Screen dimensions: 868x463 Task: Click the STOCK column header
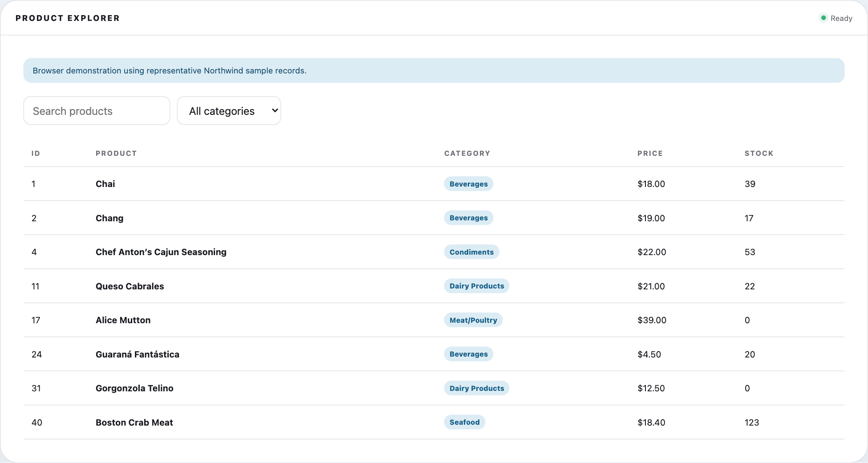point(759,153)
